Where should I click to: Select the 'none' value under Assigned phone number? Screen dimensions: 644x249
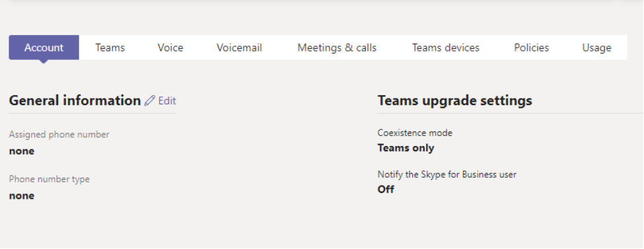[x=22, y=151]
